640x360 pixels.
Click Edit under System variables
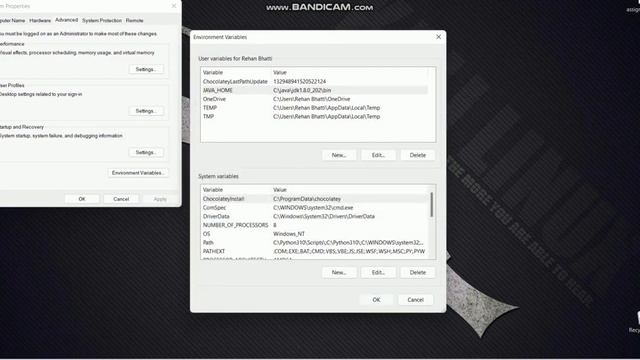coord(378,272)
